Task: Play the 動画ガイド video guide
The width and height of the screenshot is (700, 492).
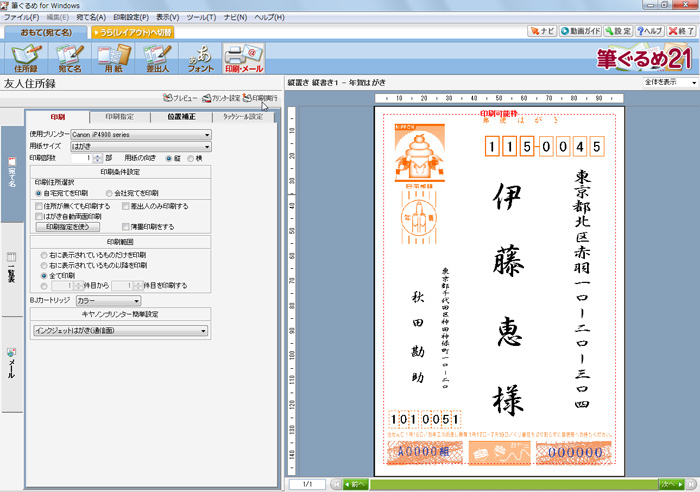Action: 581,32
